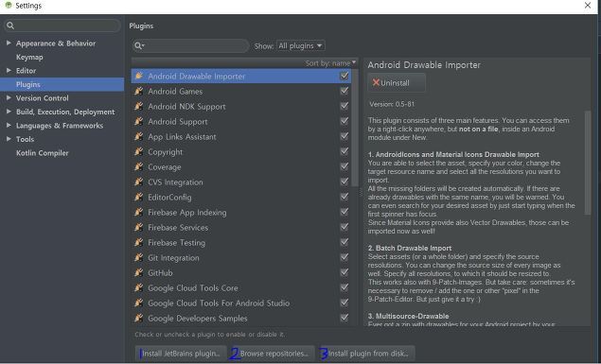Uncheck the Android Games plugin
Viewport: 601px width, 364px height.
(345, 91)
